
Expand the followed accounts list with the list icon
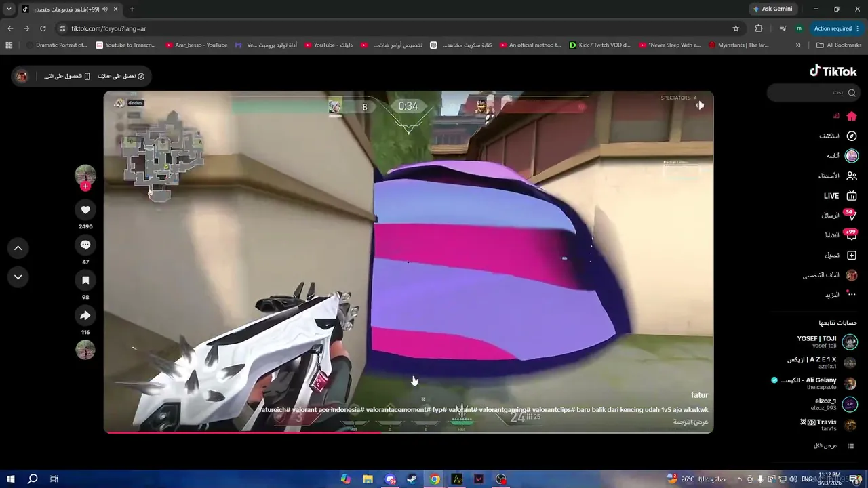coord(850,446)
